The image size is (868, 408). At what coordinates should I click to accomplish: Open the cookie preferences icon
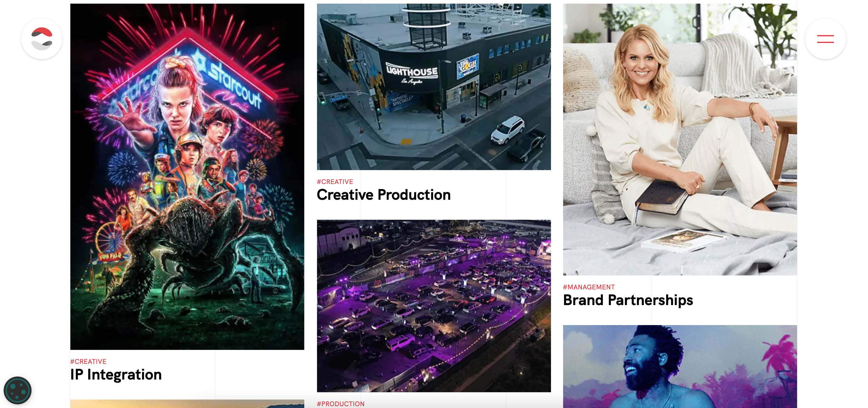pos(18,390)
